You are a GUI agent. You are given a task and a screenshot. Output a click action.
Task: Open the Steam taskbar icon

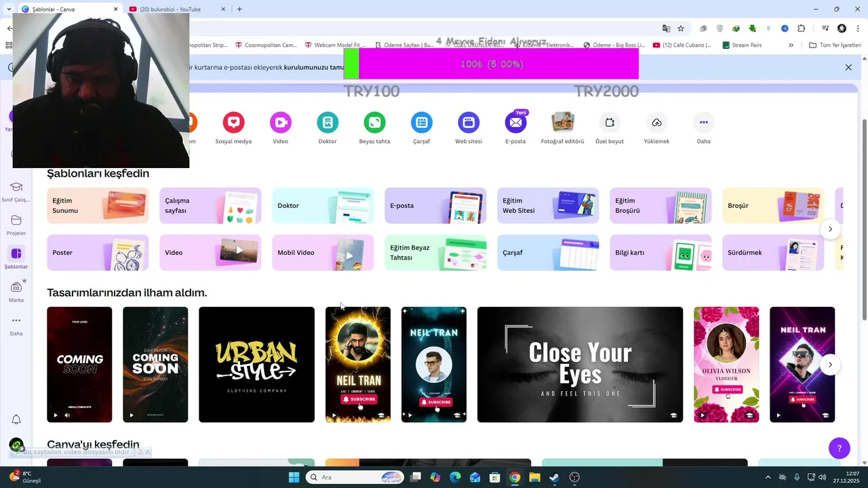554,477
